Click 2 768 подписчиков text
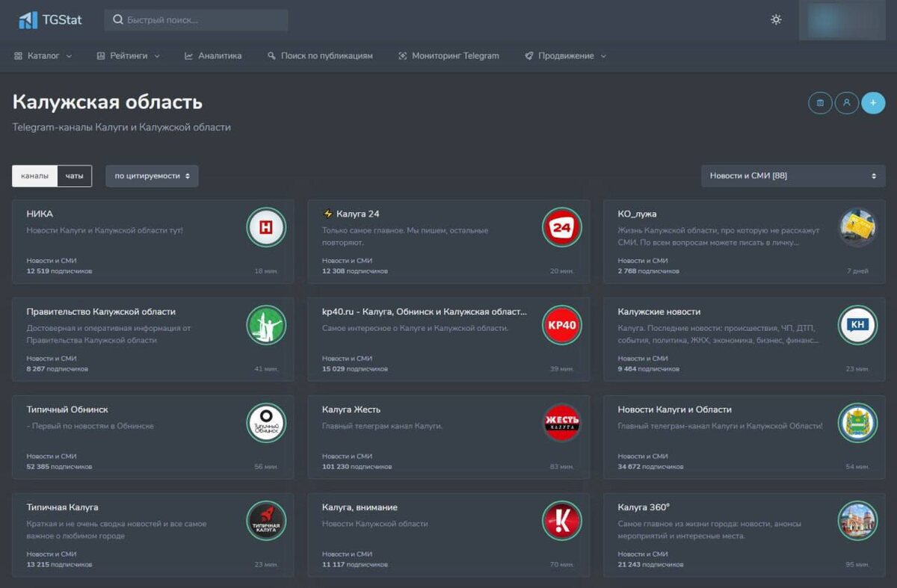 [649, 271]
